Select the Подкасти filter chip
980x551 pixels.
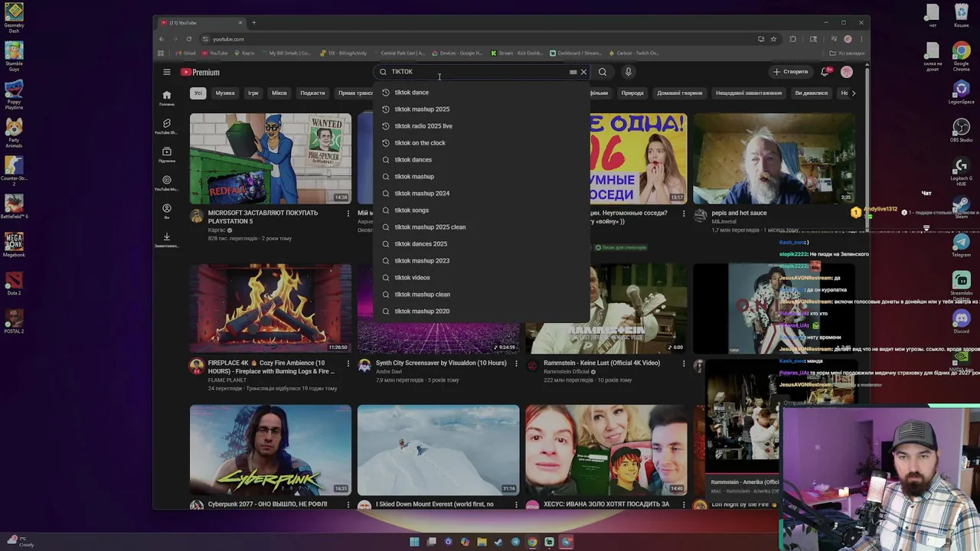[312, 93]
